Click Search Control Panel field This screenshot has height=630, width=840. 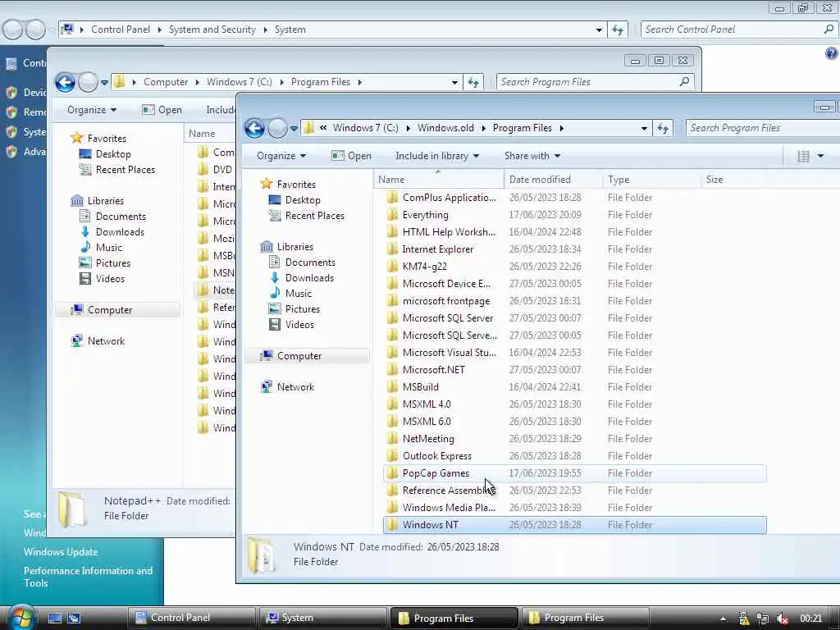[739, 30]
